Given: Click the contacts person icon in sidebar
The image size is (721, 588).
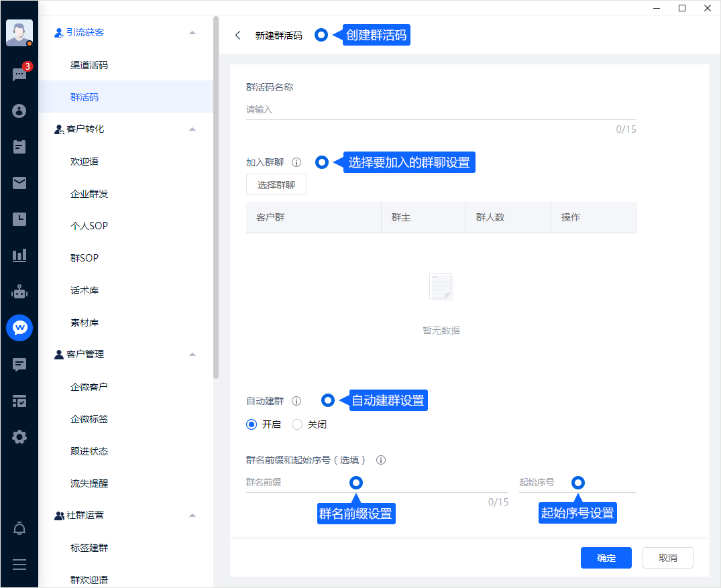Looking at the screenshot, I should pos(19,111).
